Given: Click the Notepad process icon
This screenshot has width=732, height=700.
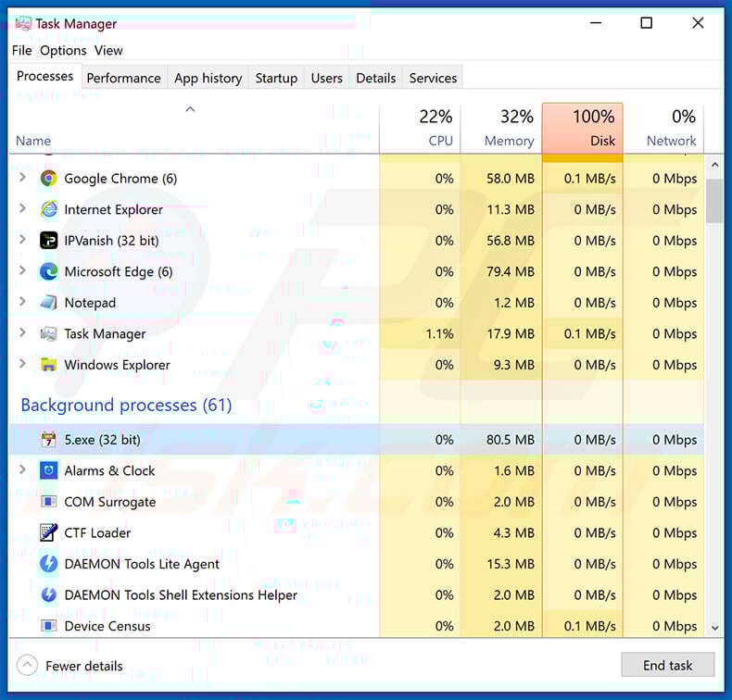Looking at the screenshot, I should pyautogui.click(x=48, y=303).
